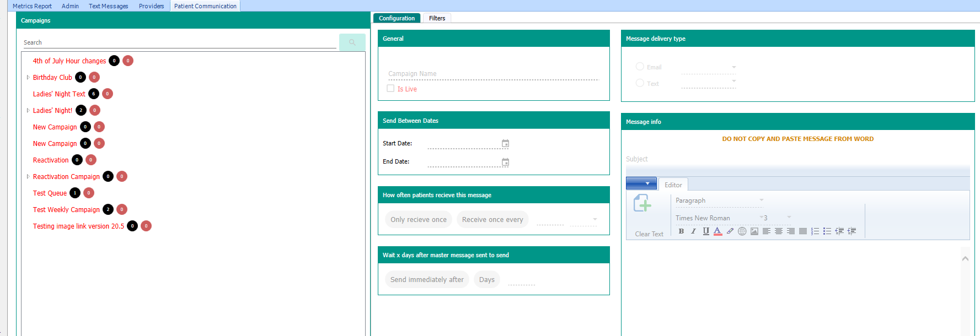Image resolution: width=980 pixels, height=336 pixels.
Task: Click the red count badge beside Test Queue
Action: (89, 193)
